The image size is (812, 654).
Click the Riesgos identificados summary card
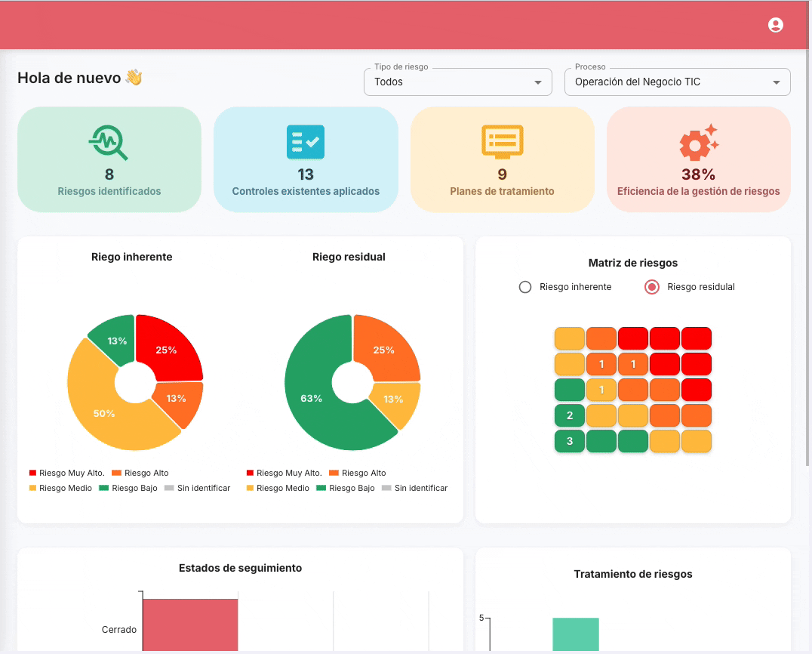click(109, 159)
